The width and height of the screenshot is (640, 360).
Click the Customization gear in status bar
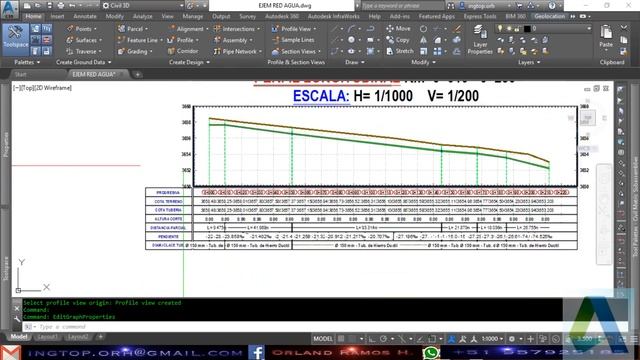(512, 339)
